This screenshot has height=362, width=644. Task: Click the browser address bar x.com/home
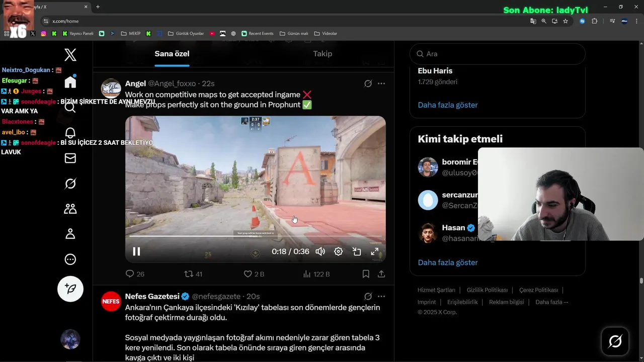point(65,21)
